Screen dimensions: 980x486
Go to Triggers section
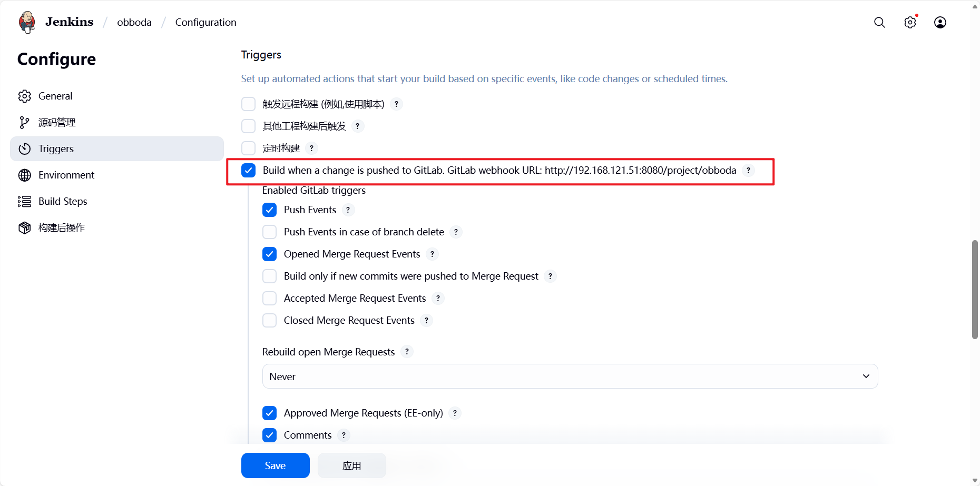pyautogui.click(x=117, y=149)
